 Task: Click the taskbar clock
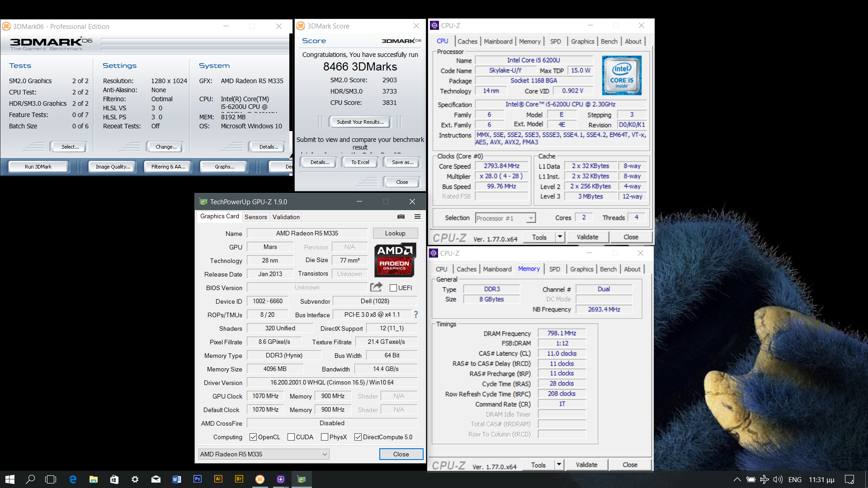(x=821, y=479)
